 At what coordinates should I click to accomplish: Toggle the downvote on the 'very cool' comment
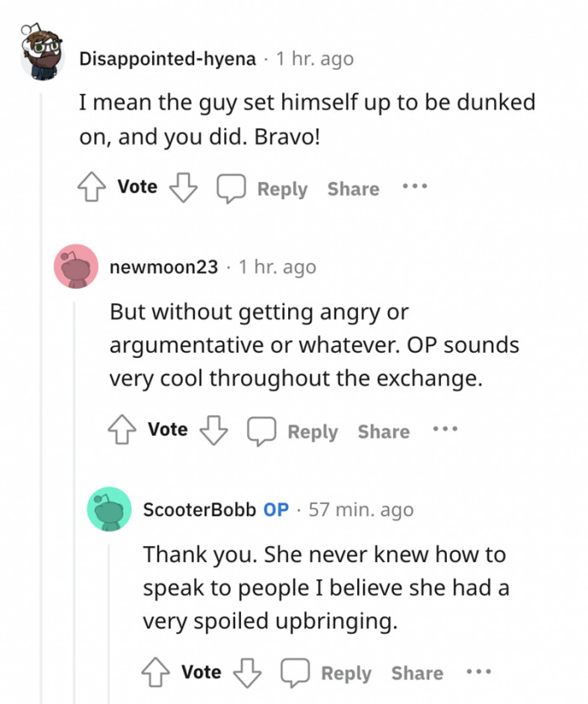[x=214, y=429]
